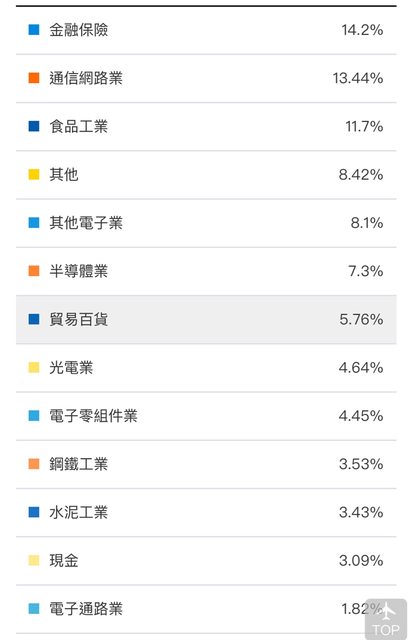Click the 食品工業 label

78,126
